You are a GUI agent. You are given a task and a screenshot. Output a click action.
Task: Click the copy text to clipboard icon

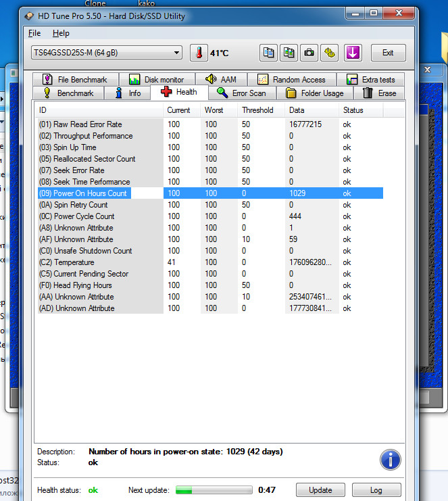click(x=268, y=53)
